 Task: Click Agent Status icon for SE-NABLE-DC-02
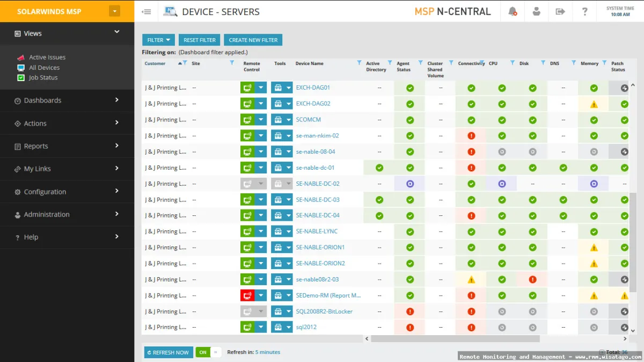click(410, 184)
